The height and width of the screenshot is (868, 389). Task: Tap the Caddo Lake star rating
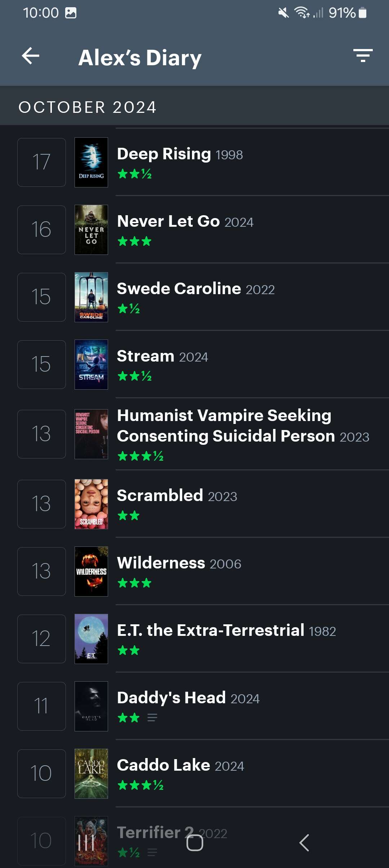pyautogui.click(x=140, y=785)
